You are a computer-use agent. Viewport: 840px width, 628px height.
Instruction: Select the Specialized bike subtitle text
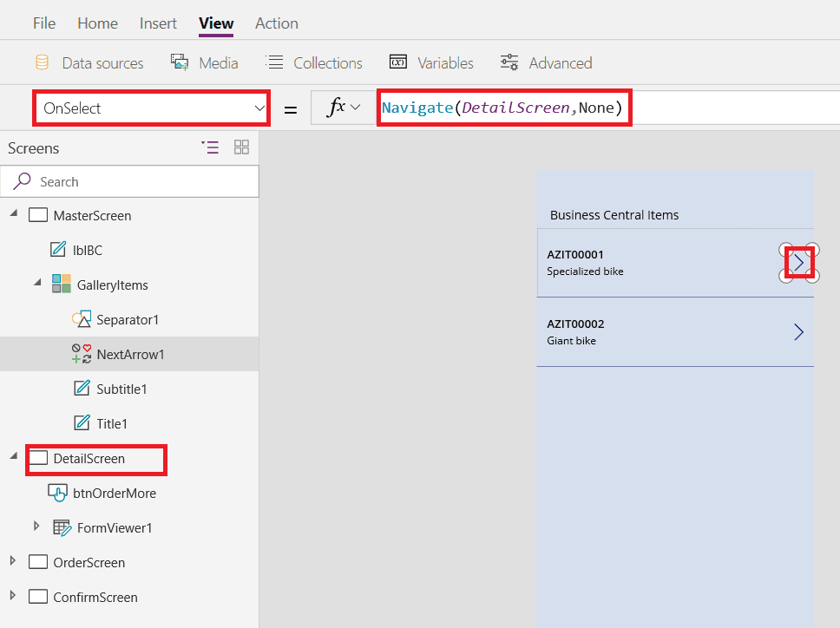tap(585, 271)
